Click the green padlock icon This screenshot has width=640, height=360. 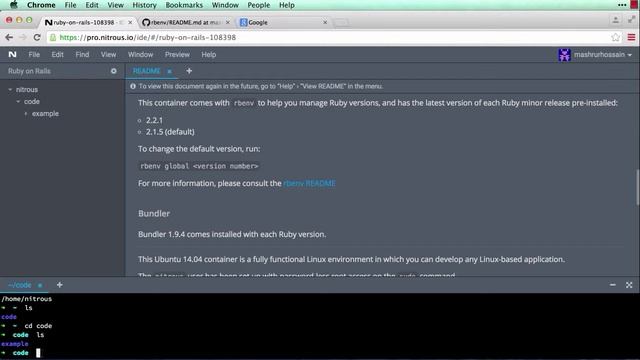[53, 38]
